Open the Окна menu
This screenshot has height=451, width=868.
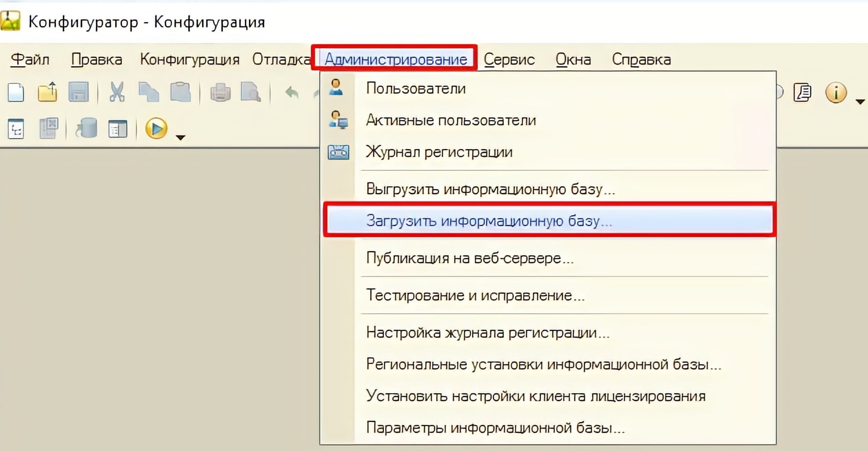[573, 60]
